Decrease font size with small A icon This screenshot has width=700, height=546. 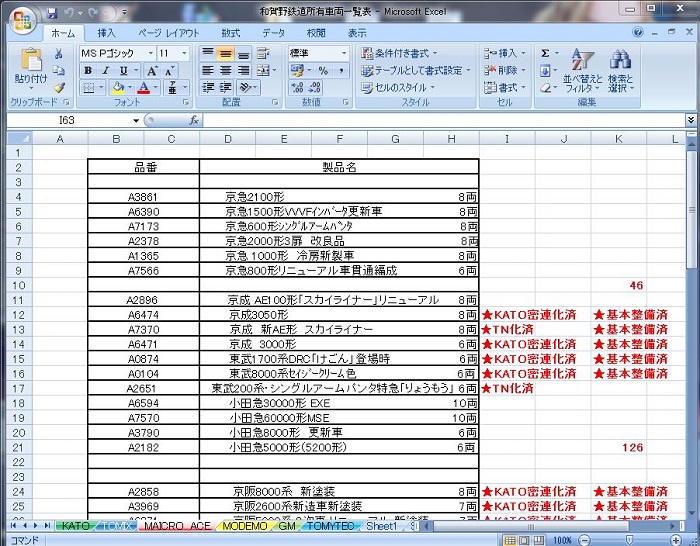(x=169, y=71)
